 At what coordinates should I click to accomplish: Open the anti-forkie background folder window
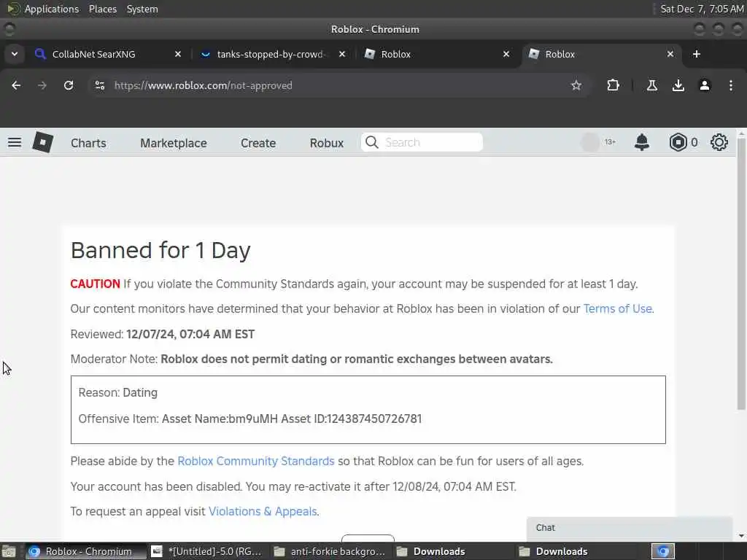[x=330, y=551]
